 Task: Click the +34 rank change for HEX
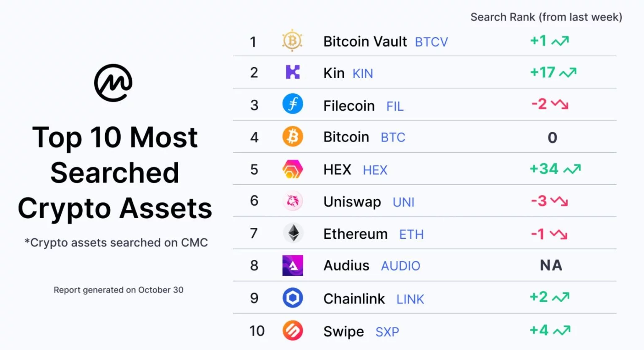[544, 169]
